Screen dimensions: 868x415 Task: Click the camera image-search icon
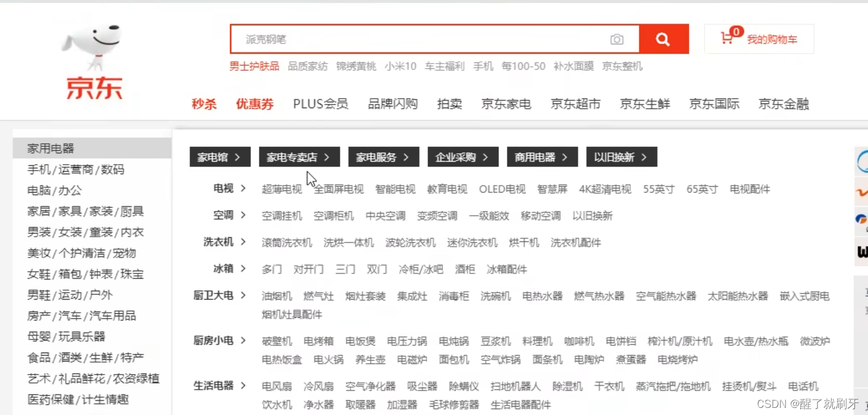point(617,40)
